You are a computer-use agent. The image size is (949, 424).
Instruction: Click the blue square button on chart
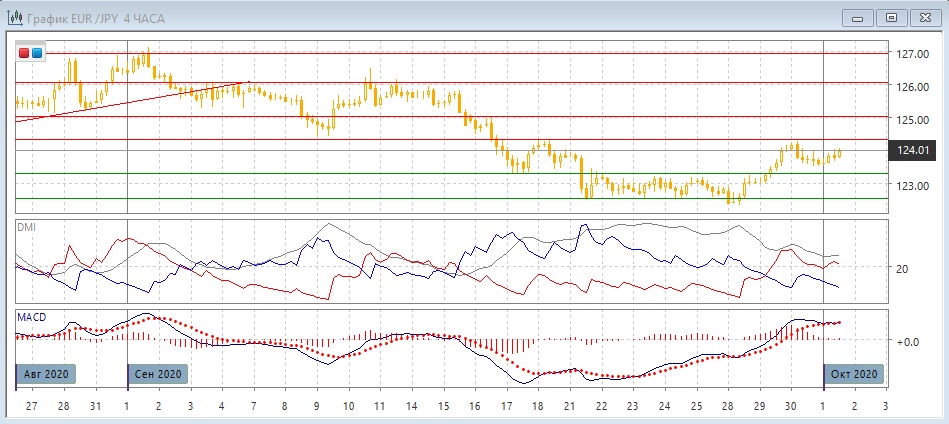point(37,53)
